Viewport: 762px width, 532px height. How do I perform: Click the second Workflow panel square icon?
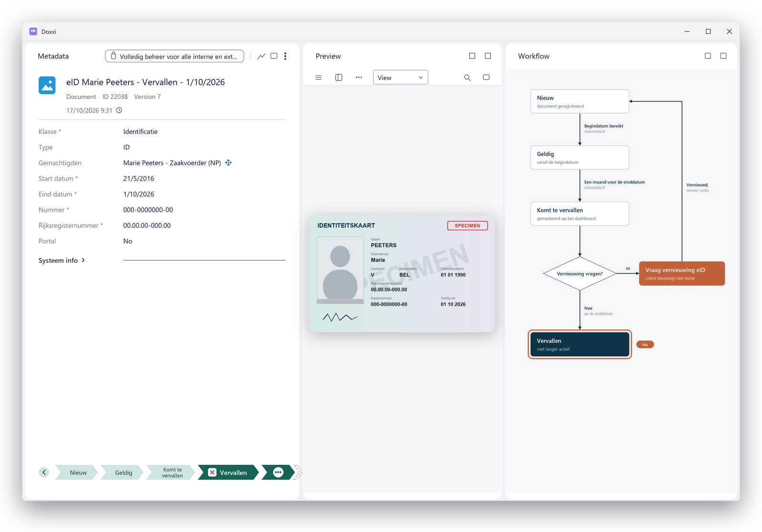(723, 56)
